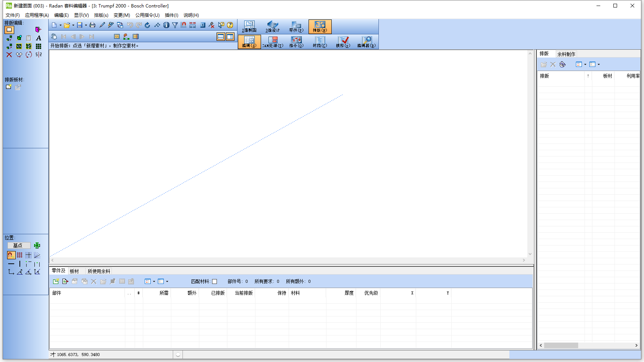Expand the first view dropdown in right 排版 panel
This screenshot has width=644, height=362.
coord(585,65)
